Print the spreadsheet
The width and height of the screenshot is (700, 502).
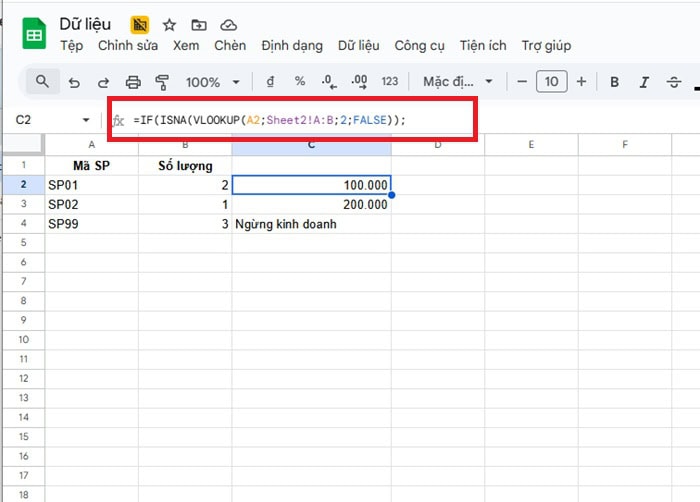point(133,82)
